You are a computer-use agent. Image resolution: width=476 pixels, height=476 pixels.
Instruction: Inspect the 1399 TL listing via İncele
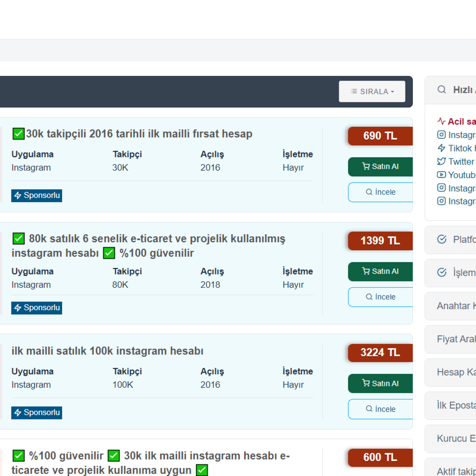click(x=380, y=297)
